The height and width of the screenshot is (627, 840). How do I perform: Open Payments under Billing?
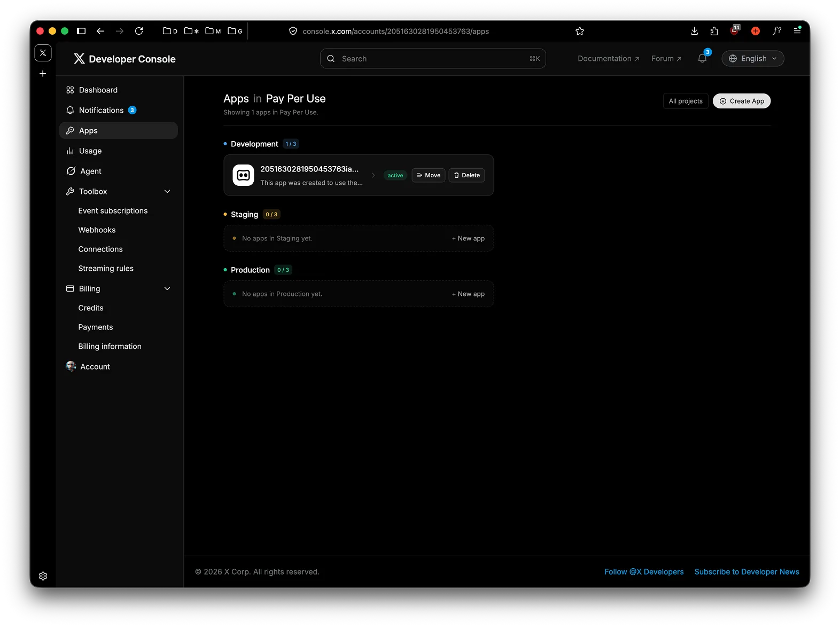coord(96,327)
